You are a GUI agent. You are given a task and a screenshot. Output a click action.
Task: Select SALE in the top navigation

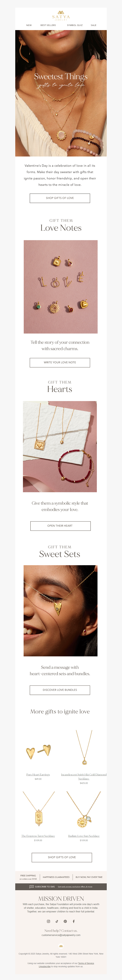pyautogui.click(x=93, y=25)
